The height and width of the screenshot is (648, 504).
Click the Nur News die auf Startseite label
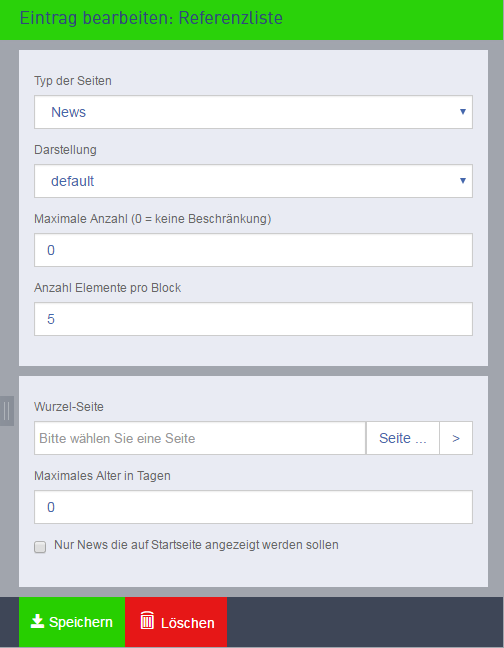(x=196, y=545)
